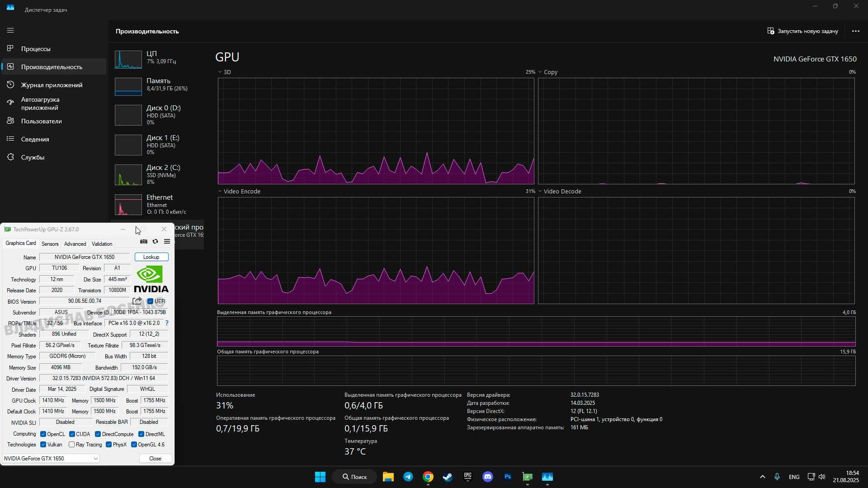Toggle the OpenCL checkbox
The image size is (868, 488).
tap(43, 434)
